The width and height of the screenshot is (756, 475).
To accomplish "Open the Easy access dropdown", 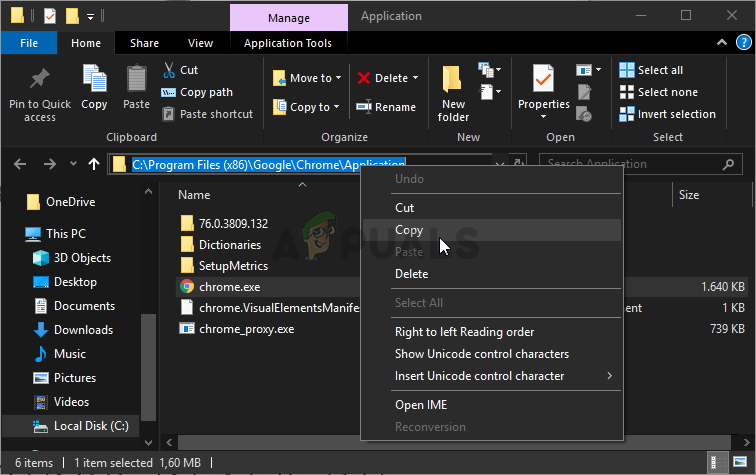I will [x=489, y=92].
